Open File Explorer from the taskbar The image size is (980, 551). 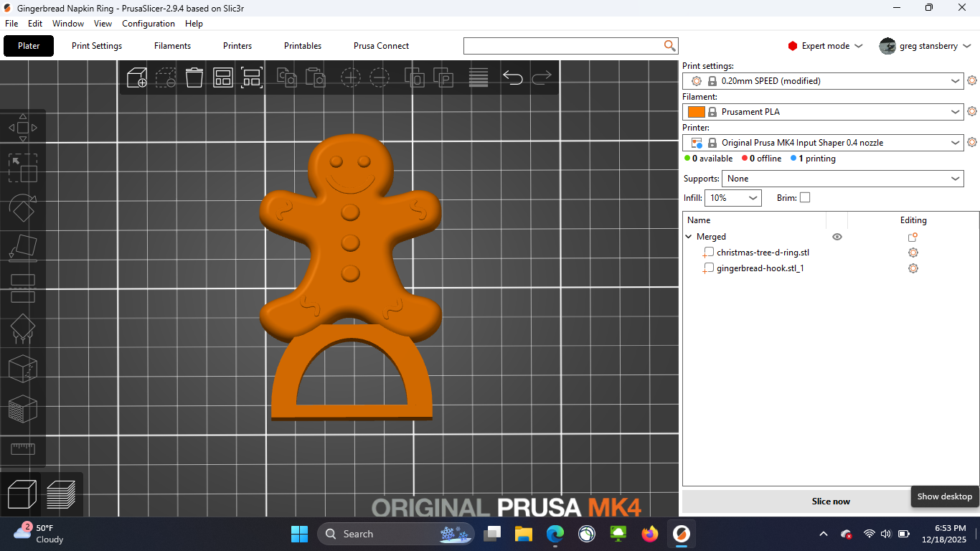coord(524,534)
